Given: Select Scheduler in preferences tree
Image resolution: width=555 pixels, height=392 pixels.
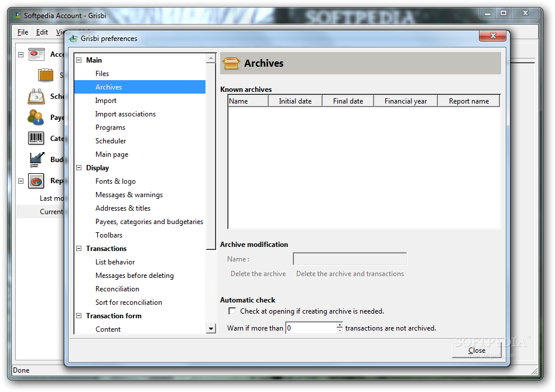Looking at the screenshot, I should click(111, 141).
